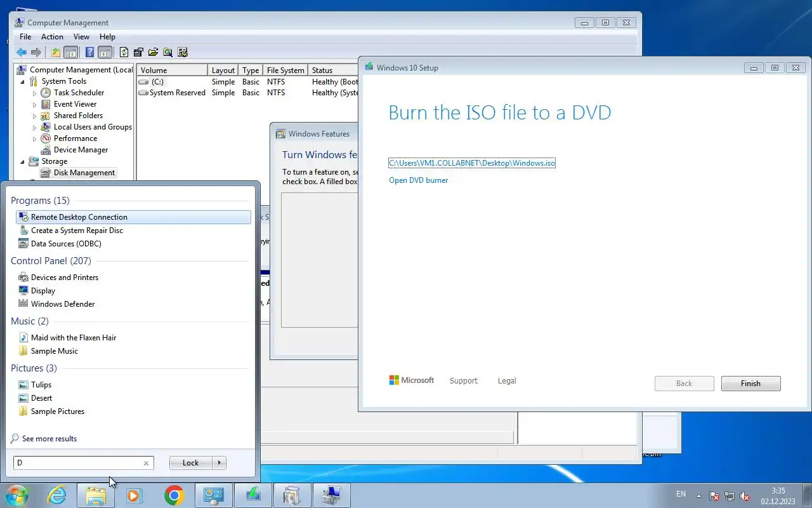Viewport: 812px width, 508px height.
Task: Open the View menu
Action: (81, 37)
